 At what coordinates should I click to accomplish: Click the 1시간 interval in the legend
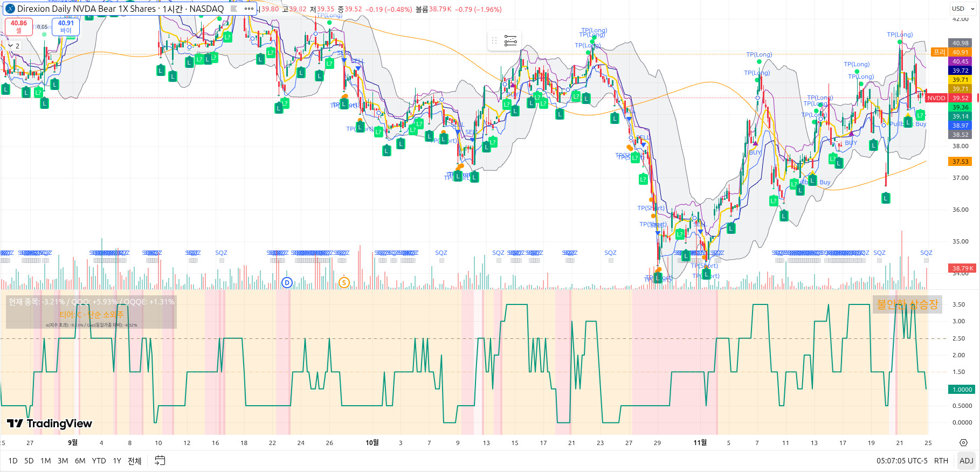[172, 9]
